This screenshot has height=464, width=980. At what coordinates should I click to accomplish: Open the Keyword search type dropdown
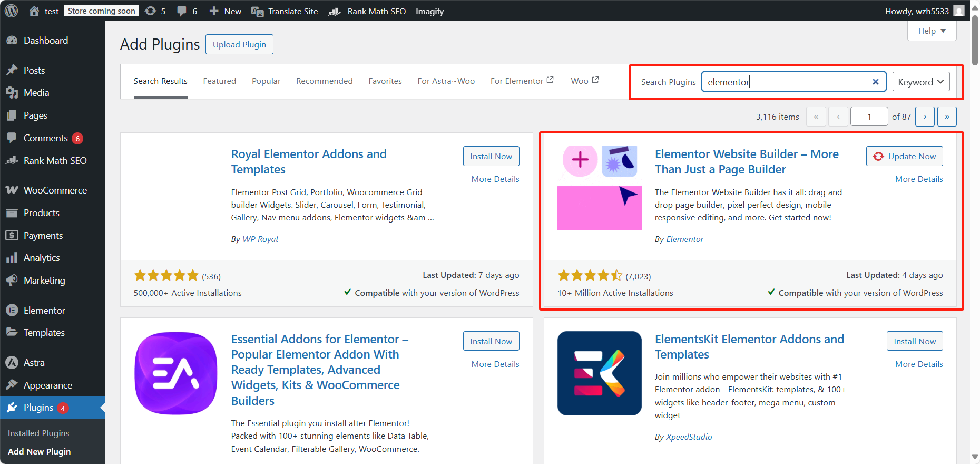click(920, 82)
